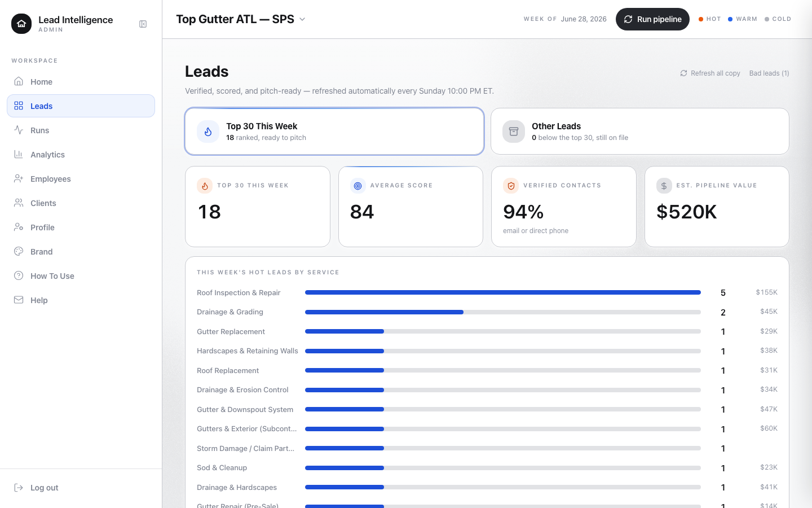Click the Lead Intelligence house logo
The height and width of the screenshot is (508, 812).
21,24
